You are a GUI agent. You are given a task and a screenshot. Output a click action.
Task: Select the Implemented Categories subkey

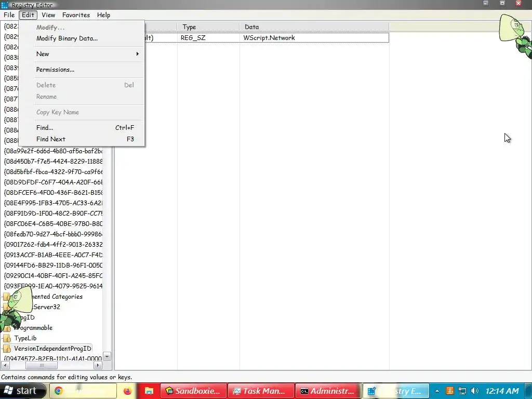click(x=57, y=297)
